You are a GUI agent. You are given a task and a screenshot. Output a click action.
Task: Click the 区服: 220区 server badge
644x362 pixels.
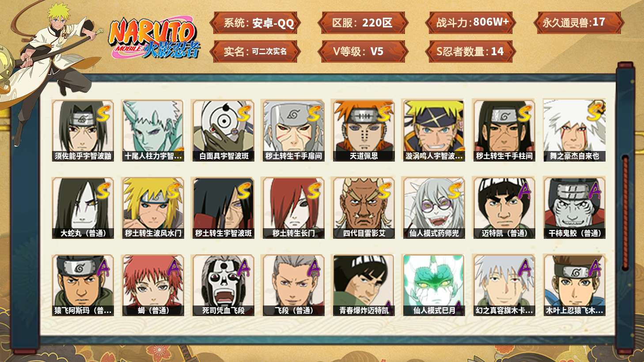[363, 23]
